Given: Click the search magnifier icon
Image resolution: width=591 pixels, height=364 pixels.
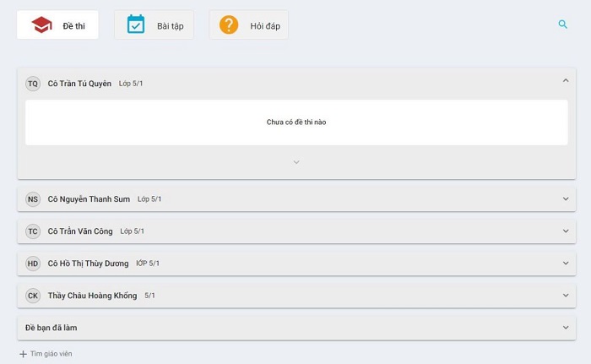Looking at the screenshot, I should 563,24.
